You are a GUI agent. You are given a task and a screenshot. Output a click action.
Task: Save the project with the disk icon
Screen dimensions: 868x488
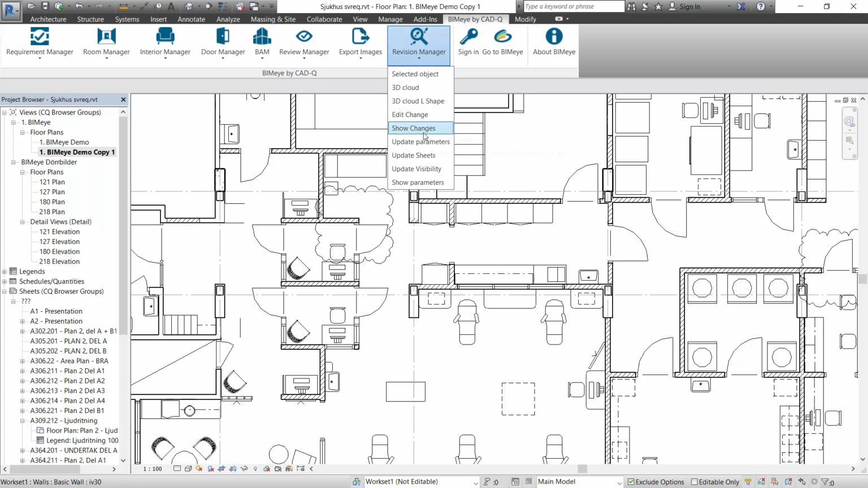pyautogui.click(x=45, y=6)
